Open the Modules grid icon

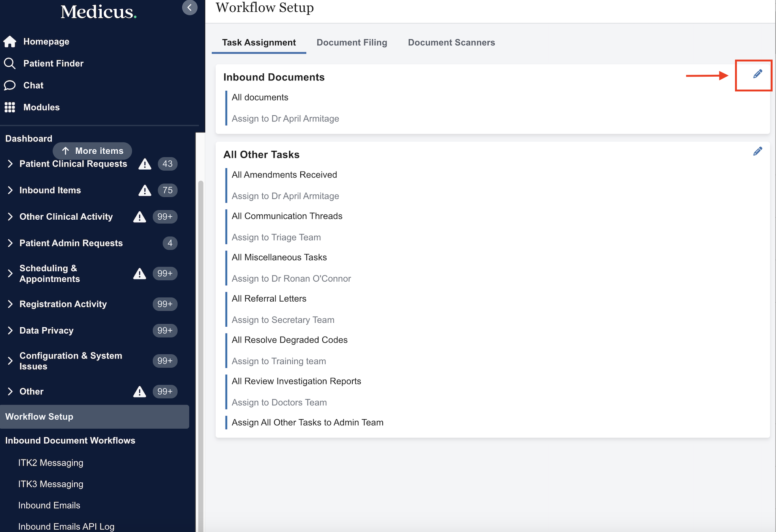click(x=10, y=107)
